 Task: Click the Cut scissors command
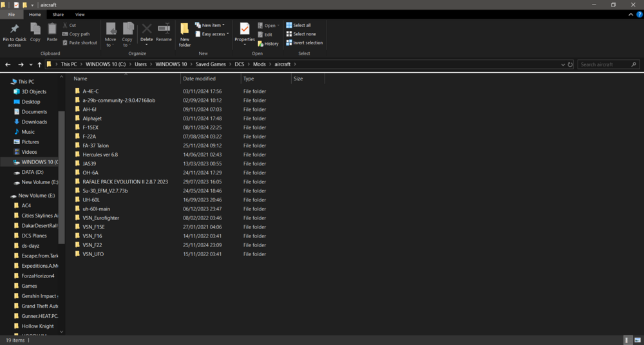[x=70, y=25]
